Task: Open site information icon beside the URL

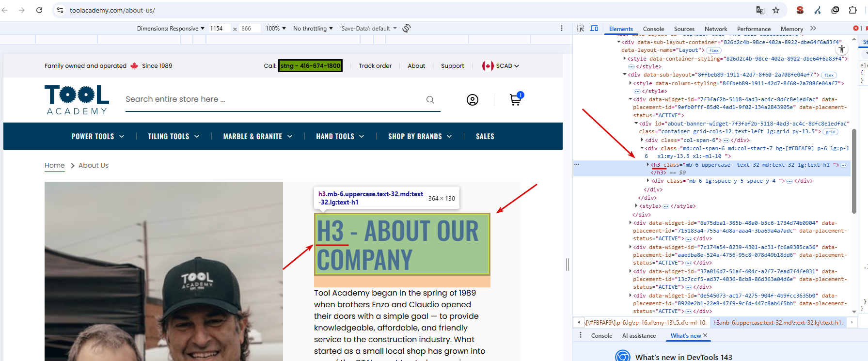Action: 60,10
